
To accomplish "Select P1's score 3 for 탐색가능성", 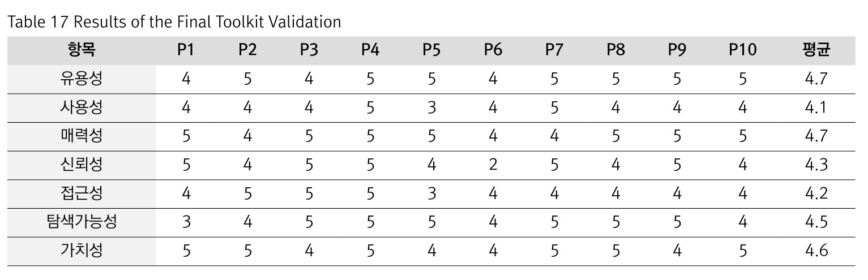I will [186, 222].
